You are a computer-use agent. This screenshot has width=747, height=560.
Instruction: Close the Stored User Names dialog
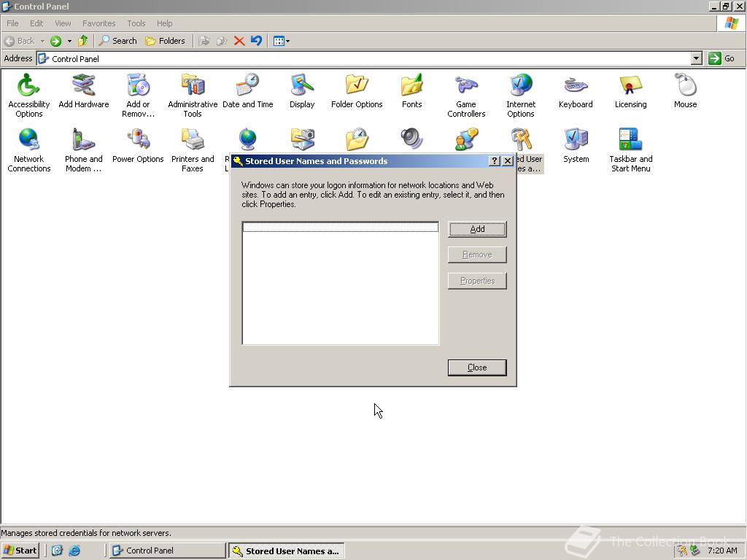point(476,367)
